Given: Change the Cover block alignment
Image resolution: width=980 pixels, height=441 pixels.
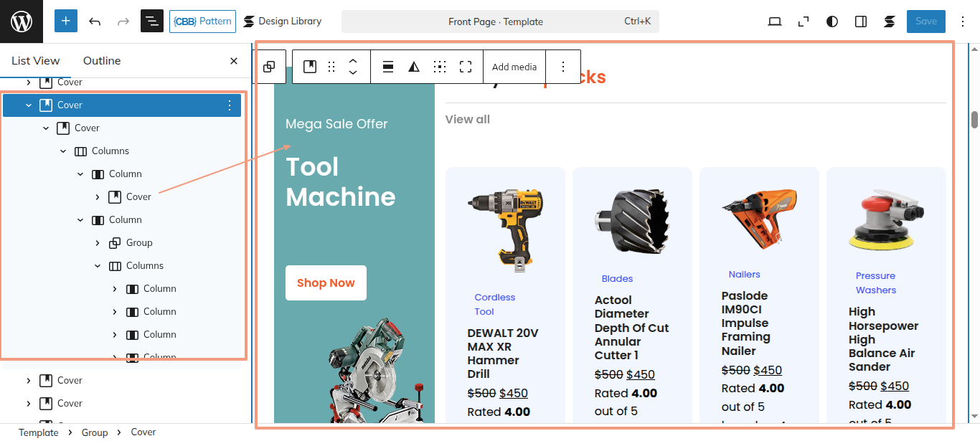Looking at the screenshot, I should 388,67.
